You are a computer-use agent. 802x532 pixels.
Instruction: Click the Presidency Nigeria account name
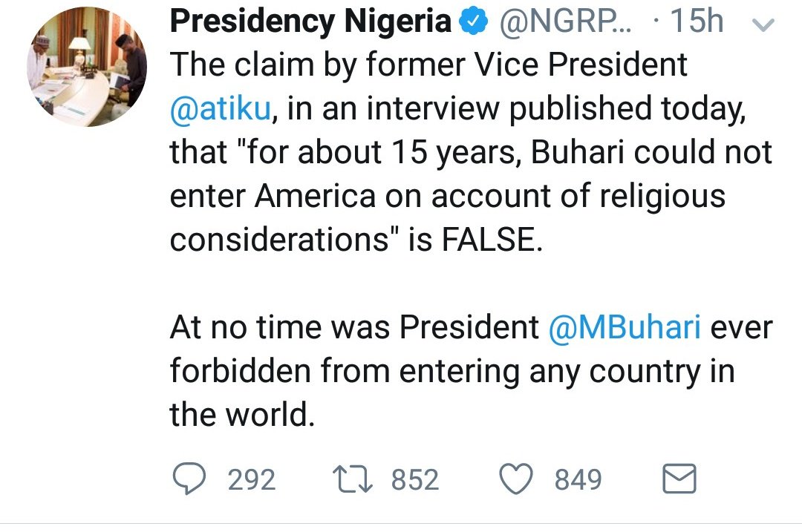[310, 23]
